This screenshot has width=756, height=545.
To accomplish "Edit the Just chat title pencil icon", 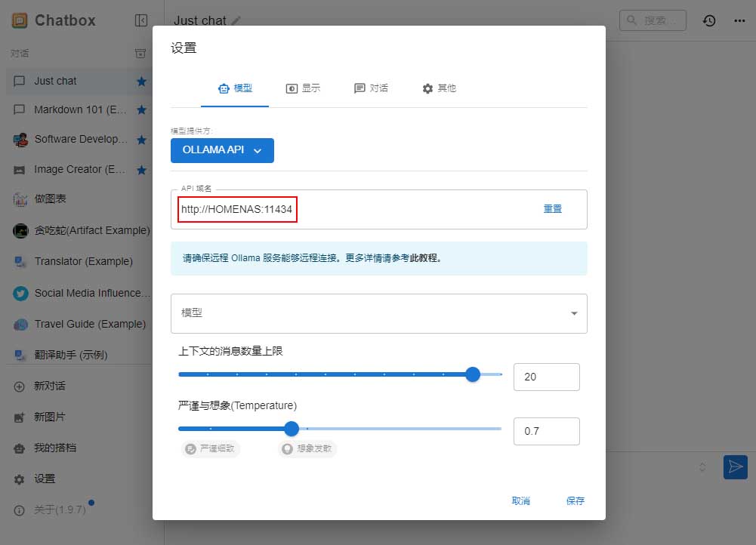I will point(236,20).
